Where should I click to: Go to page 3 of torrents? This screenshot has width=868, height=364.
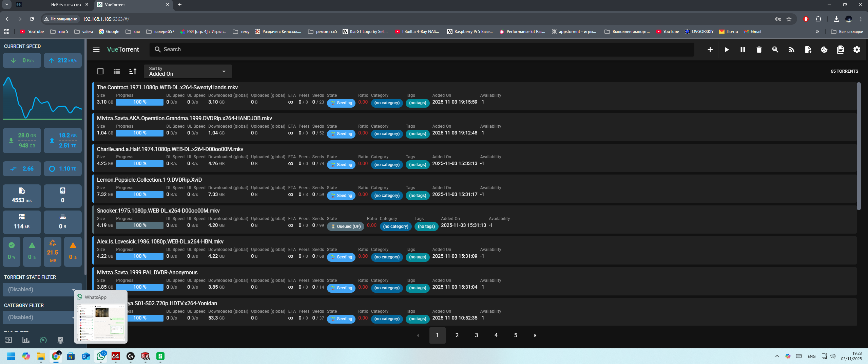click(x=476, y=335)
